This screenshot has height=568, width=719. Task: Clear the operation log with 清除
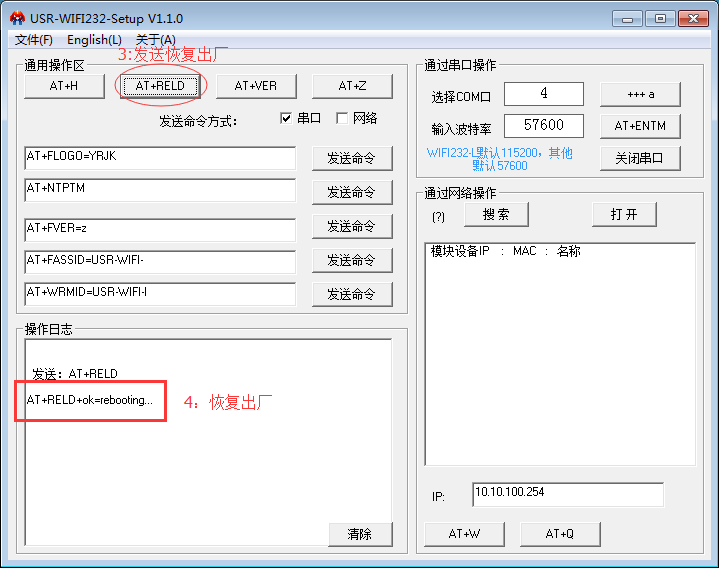[360, 534]
